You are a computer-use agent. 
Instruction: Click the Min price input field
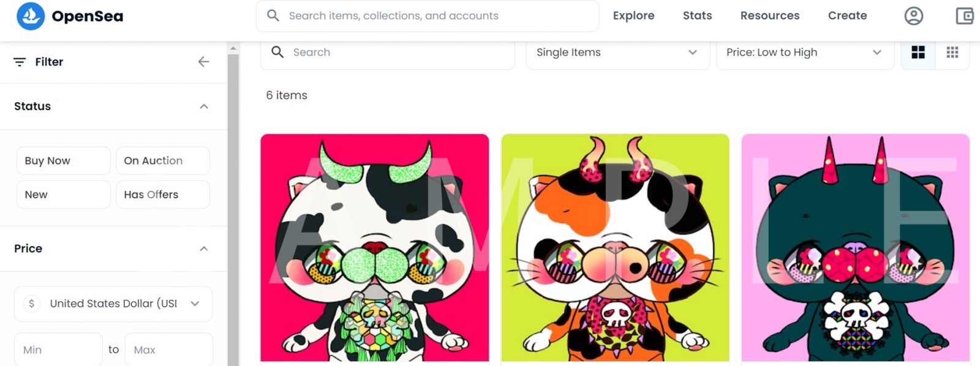point(58,349)
